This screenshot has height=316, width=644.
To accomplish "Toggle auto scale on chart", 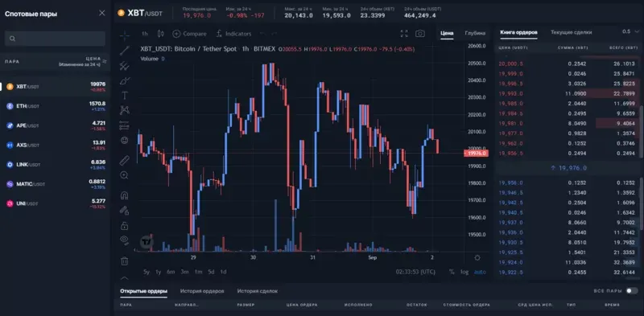I will 479,272.
